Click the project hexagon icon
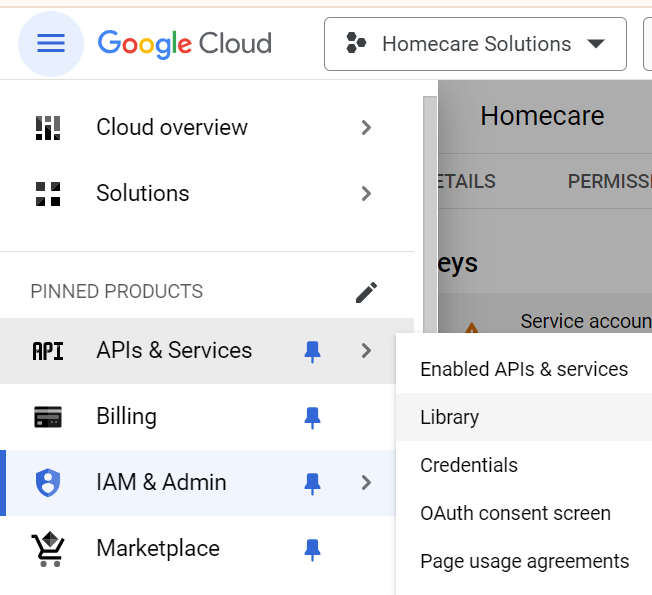Screen dimensions: 652x595 [x=356, y=43]
